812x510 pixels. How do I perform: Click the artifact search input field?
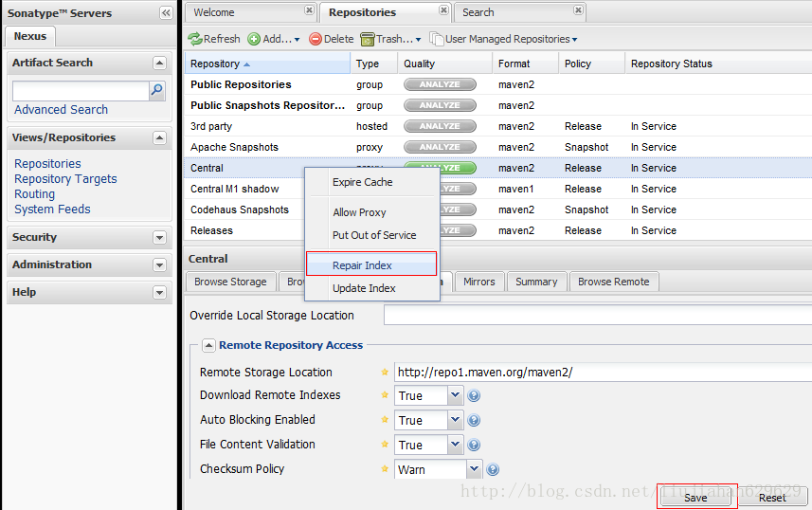pyautogui.click(x=81, y=91)
